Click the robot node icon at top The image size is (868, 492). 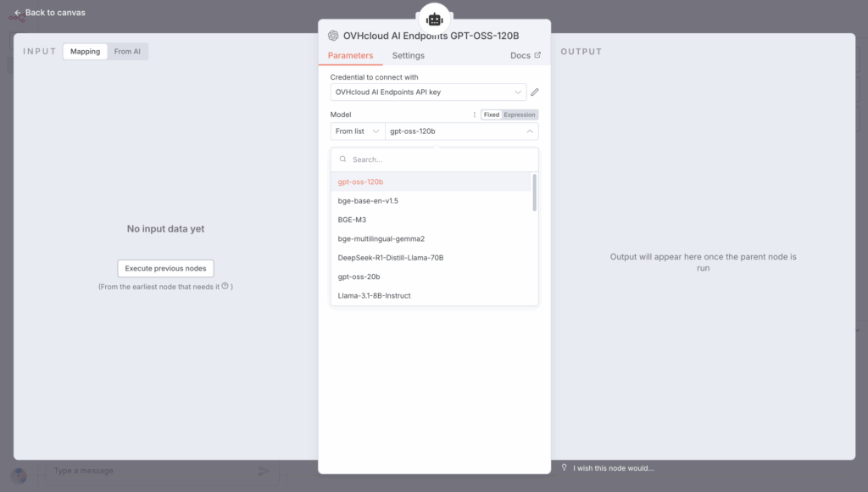coord(434,19)
